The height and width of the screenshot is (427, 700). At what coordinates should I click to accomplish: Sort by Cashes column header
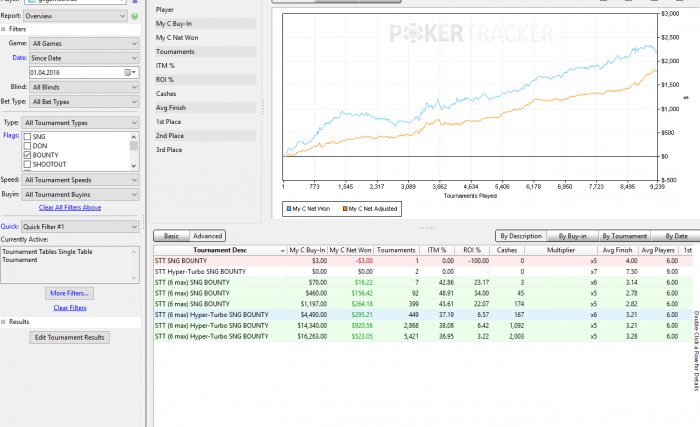(507, 250)
